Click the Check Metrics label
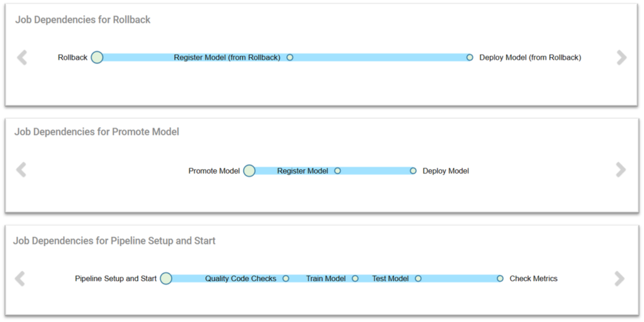Screen dimensions: 644x322 (x=533, y=279)
